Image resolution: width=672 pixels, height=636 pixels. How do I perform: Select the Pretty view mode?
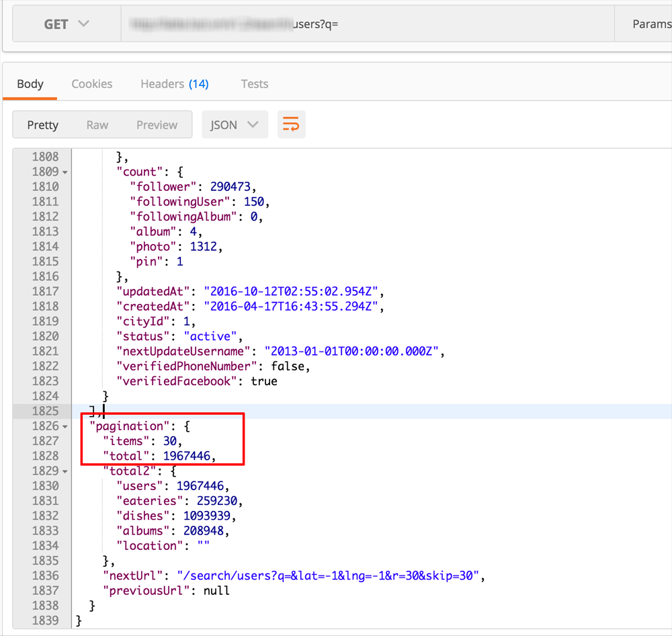point(42,125)
